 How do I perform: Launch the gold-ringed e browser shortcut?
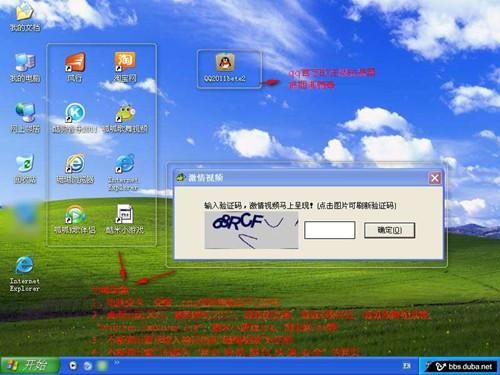[75, 164]
